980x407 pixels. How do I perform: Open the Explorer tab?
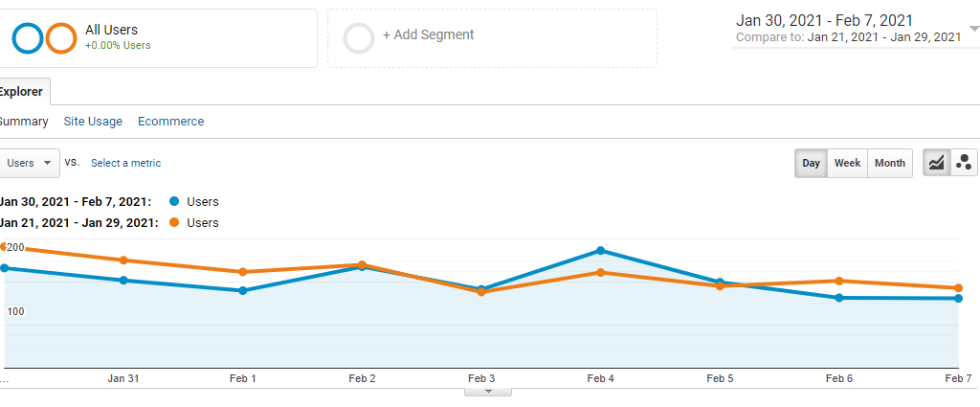21,92
